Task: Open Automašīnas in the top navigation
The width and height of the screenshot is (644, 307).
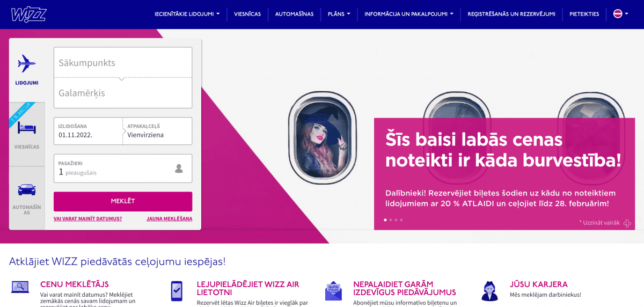Action: 294,14
